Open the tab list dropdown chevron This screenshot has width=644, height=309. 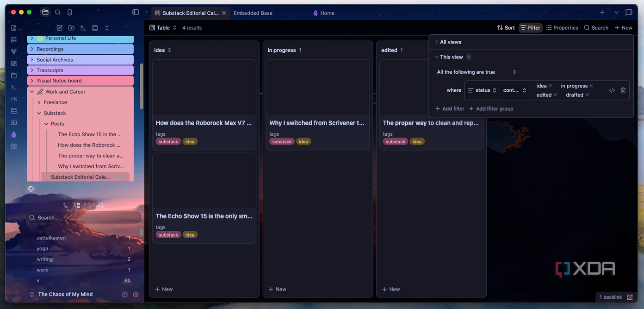click(x=616, y=13)
